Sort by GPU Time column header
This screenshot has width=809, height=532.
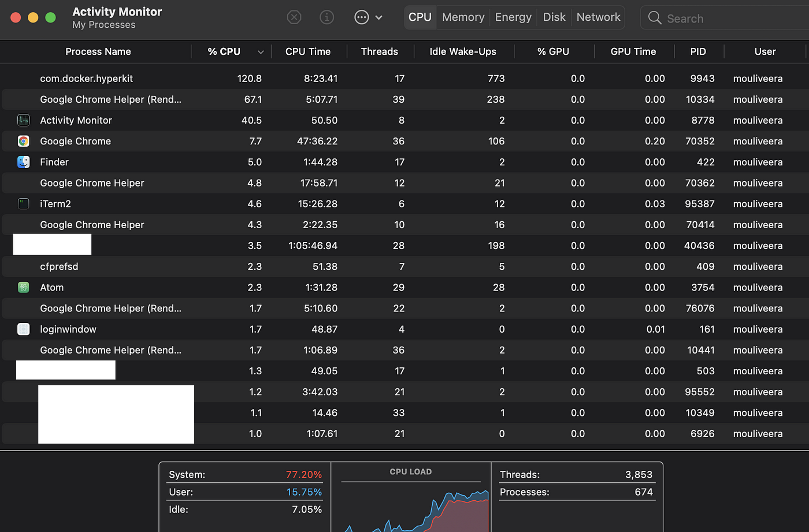click(x=633, y=51)
